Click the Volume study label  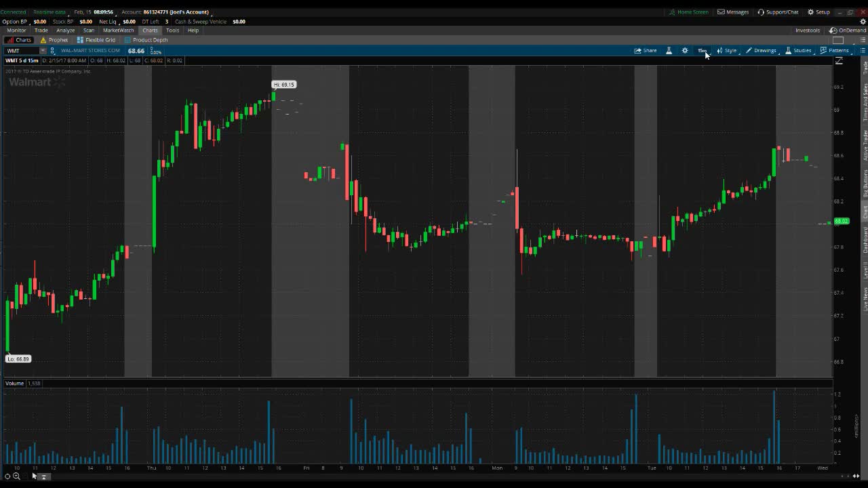pos(15,384)
